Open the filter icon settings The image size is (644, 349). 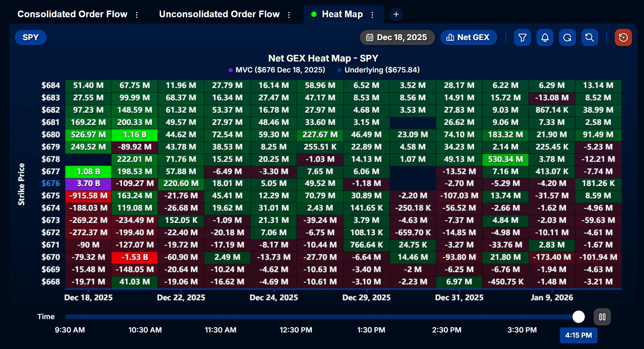(x=522, y=37)
